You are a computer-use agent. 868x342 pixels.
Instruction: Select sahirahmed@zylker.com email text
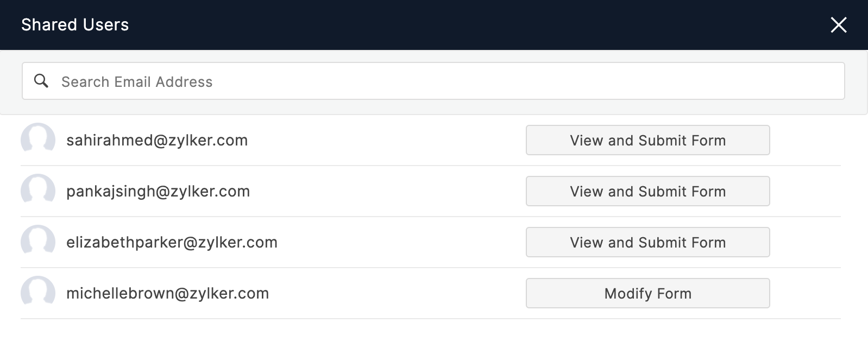[x=157, y=140]
